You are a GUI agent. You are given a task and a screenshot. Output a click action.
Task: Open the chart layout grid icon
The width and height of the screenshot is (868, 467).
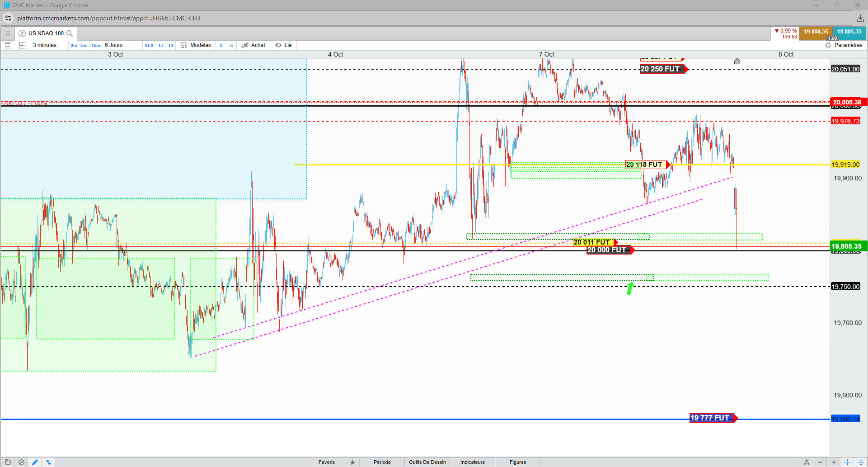23,45
